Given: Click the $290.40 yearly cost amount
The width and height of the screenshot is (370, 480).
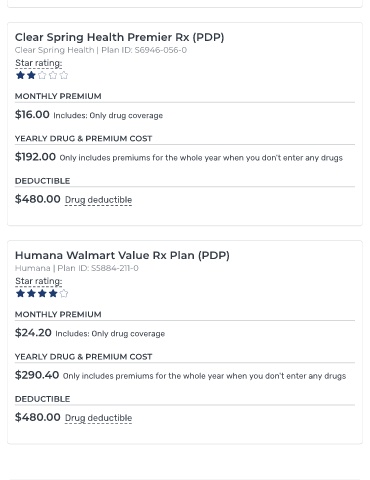Looking at the screenshot, I should point(37,375).
